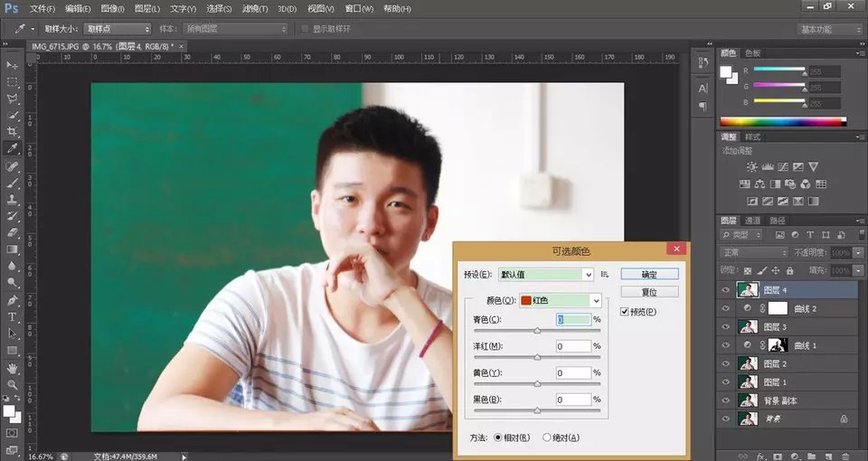Select the Eyedropper tool in toolbox
The height and width of the screenshot is (461, 868).
point(12,148)
